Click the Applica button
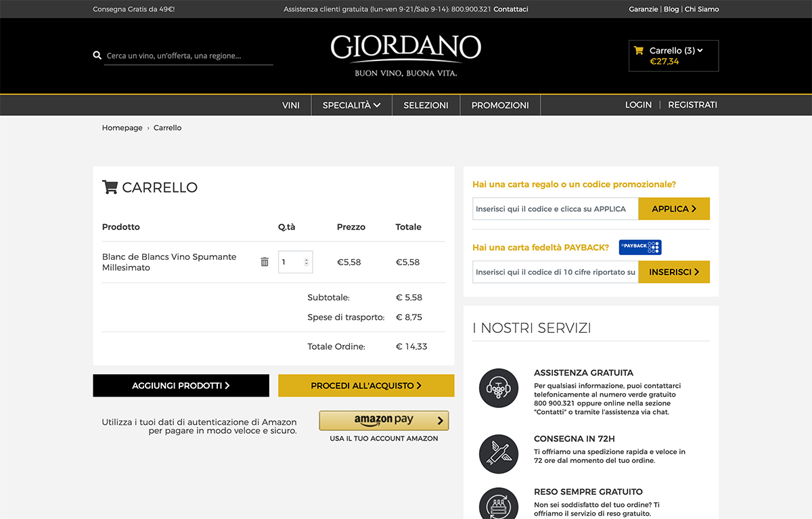Viewport: 812px width, 519px height. point(674,209)
